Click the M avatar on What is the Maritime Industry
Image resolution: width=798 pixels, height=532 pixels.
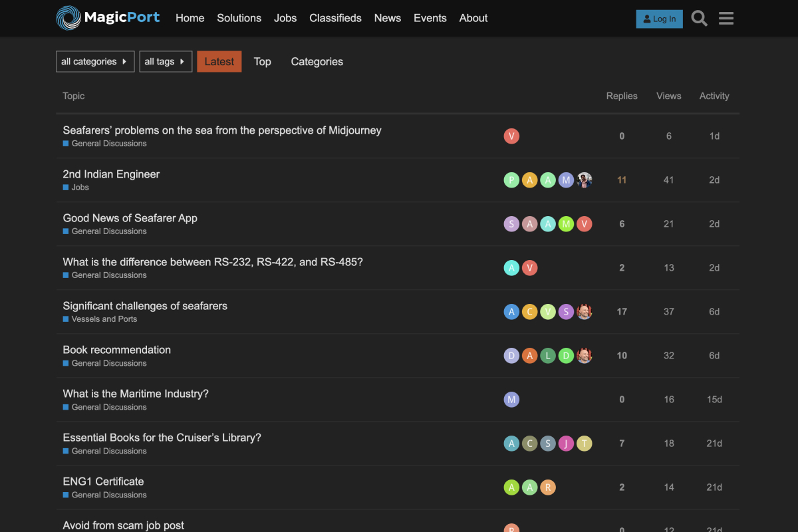click(x=511, y=399)
